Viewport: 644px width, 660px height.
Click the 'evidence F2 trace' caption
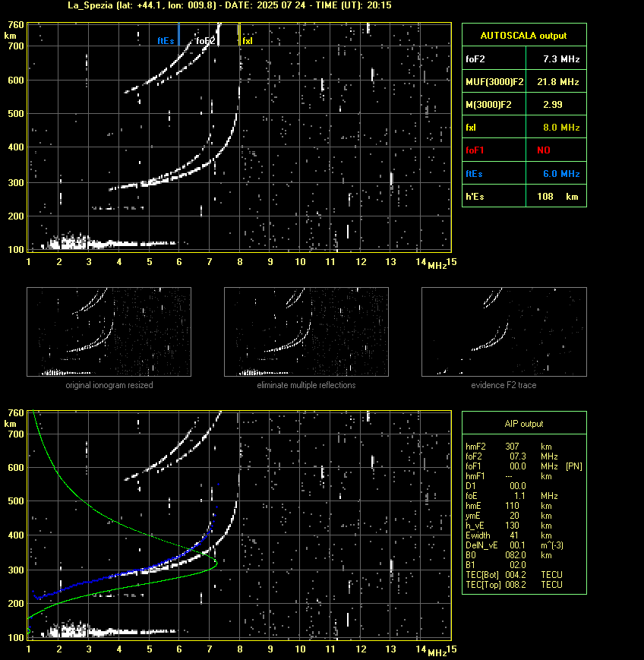[x=504, y=385]
